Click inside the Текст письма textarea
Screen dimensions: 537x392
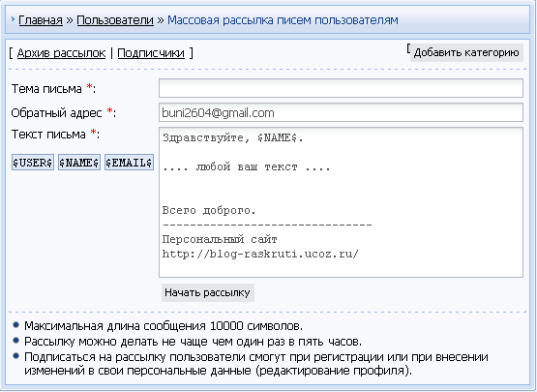click(341, 202)
